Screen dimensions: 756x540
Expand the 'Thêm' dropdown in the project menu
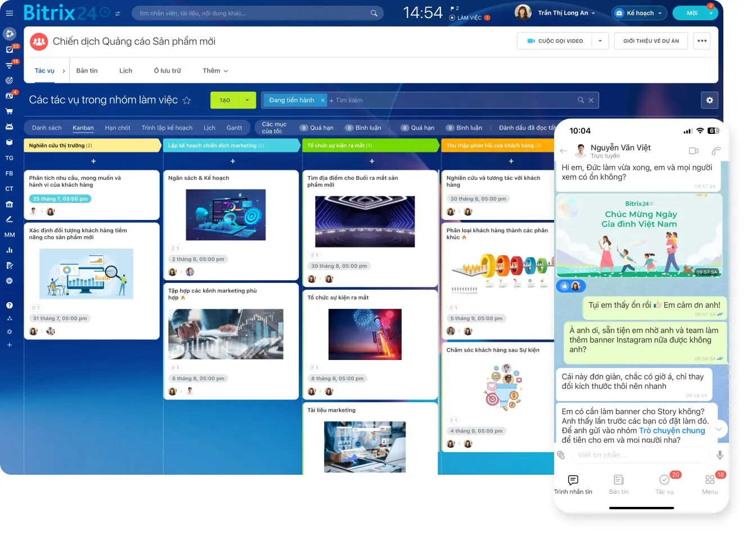click(x=214, y=70)
